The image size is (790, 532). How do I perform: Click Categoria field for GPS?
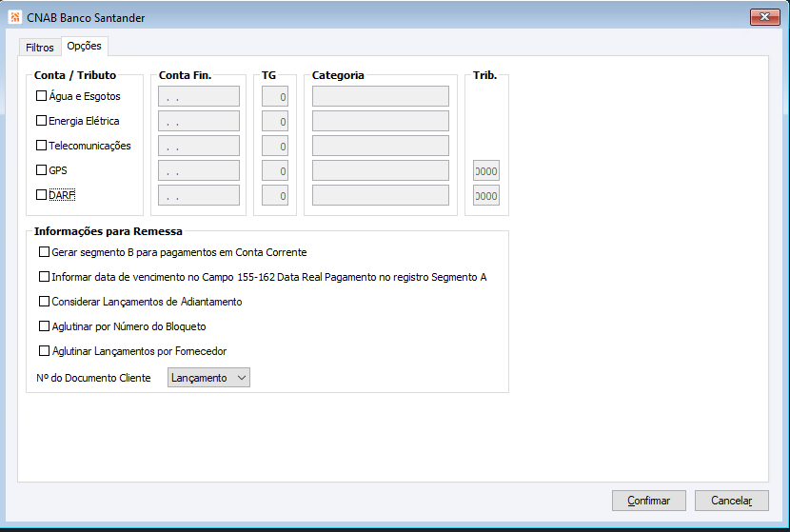click(381, 170)
